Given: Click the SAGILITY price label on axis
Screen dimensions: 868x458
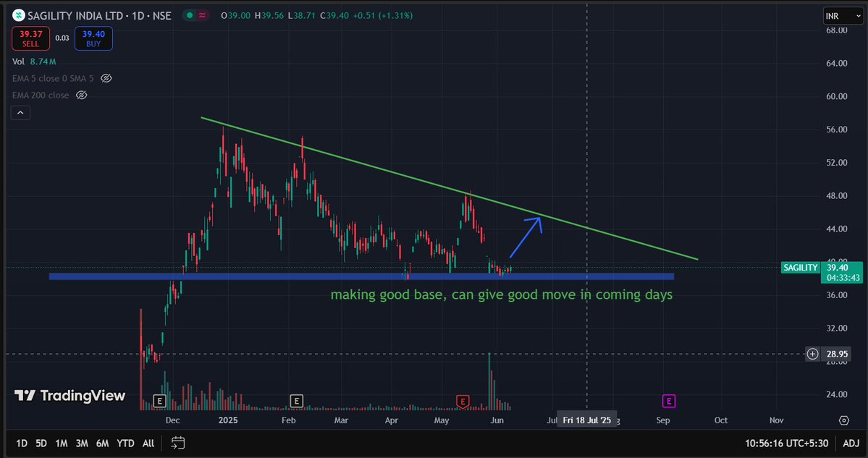Looking at the screenshot, I should pos(800,268).
